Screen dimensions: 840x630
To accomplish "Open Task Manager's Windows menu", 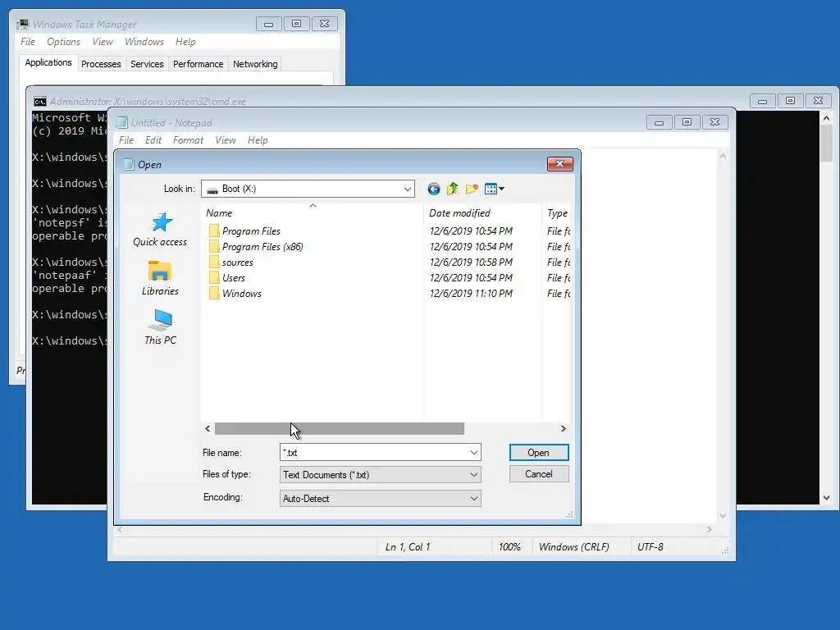I will click(144, 42).
